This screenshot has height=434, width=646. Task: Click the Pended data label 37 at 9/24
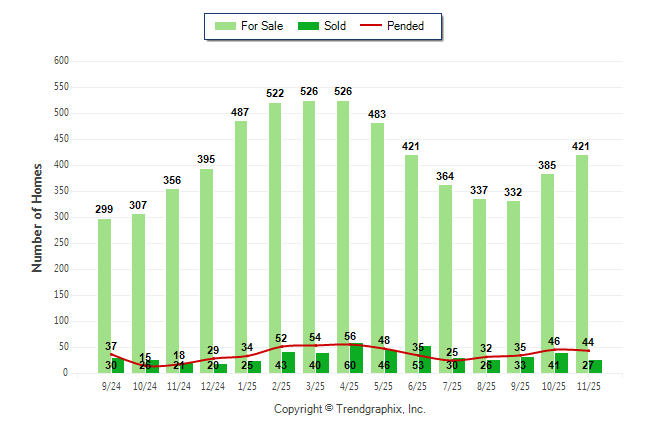pos(111,346)
